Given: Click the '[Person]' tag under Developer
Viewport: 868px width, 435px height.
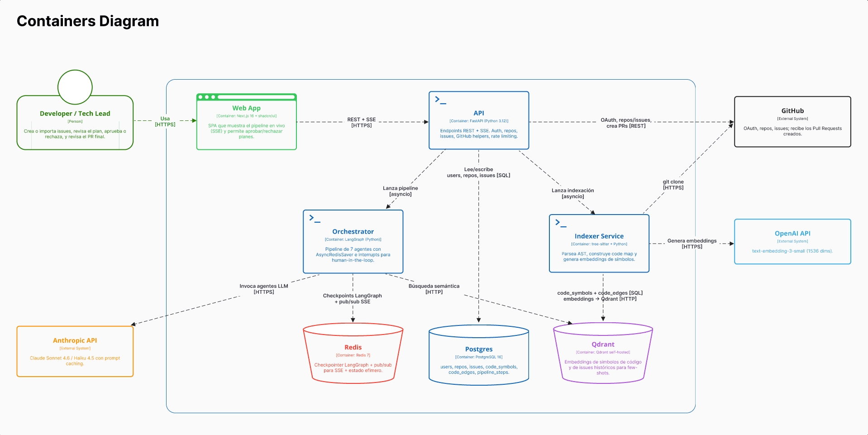Looking at the screenshot, I should point(75,121).
